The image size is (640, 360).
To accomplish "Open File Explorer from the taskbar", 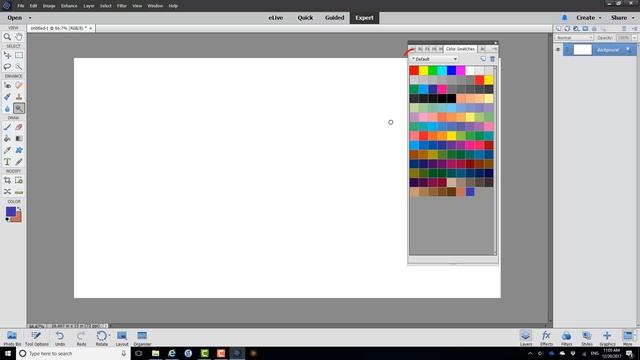I will (156, 353).
